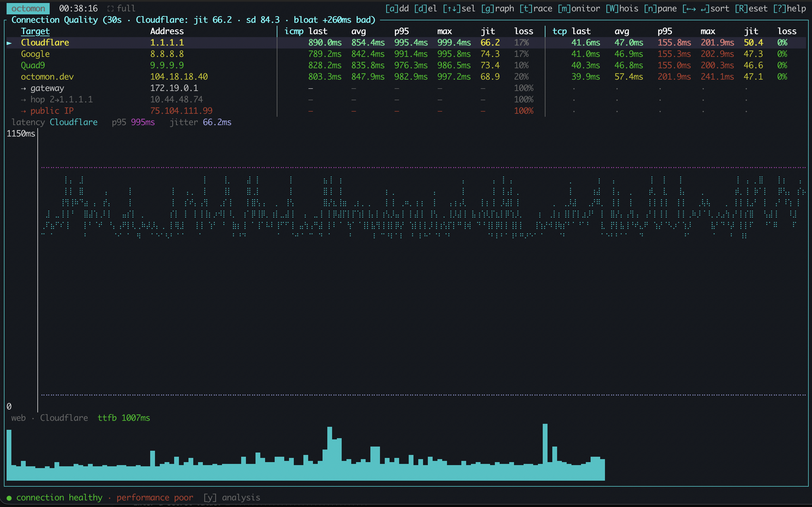Click Cloudflare tcp p95 155.8ms
Viewport: 812px width, 507px height.
(x=674, y=42)
